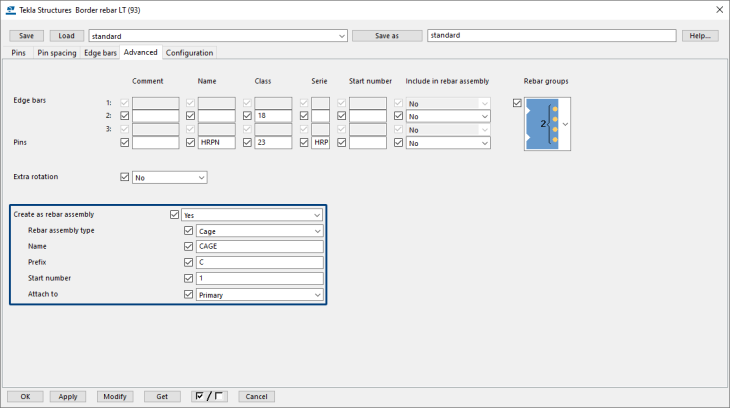
Task: Toggle all checkboxes on/off button
Action: [x=209, y=396]
